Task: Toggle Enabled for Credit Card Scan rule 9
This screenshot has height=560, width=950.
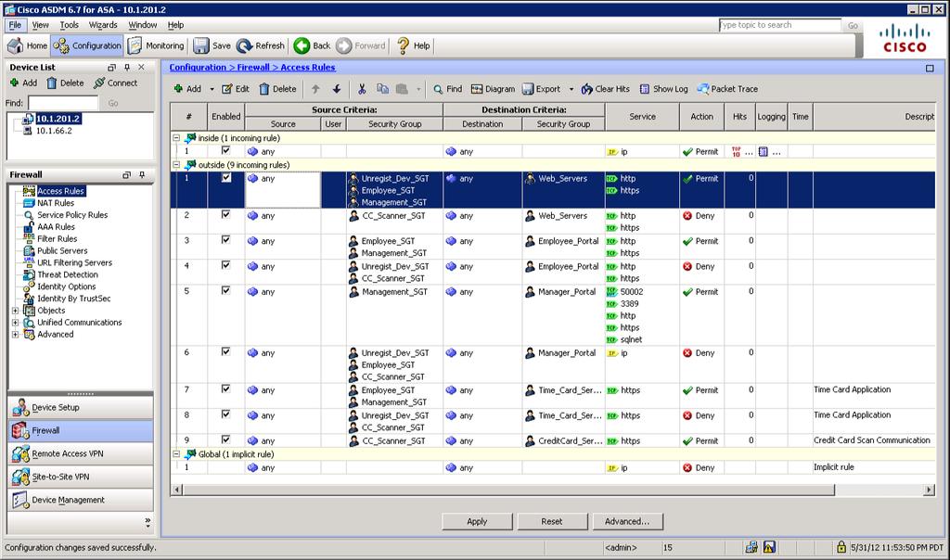Action: pyautogui.click(x=226, y=440)
